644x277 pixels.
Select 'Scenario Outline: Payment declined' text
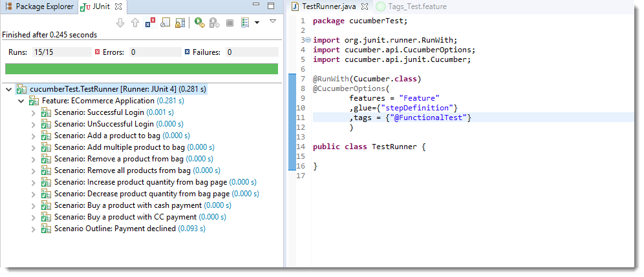(x=115, y=229)
